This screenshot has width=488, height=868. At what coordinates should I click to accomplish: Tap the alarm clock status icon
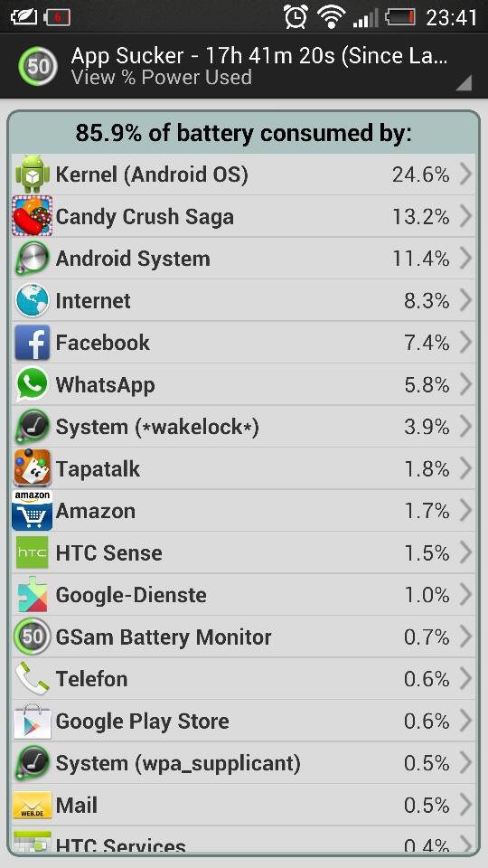(x=296, y=16)
